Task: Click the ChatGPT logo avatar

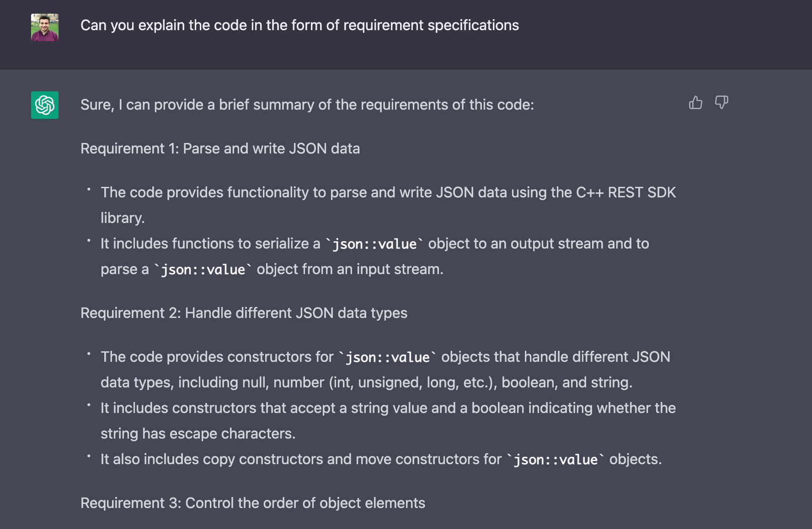Action: [45, 105]
